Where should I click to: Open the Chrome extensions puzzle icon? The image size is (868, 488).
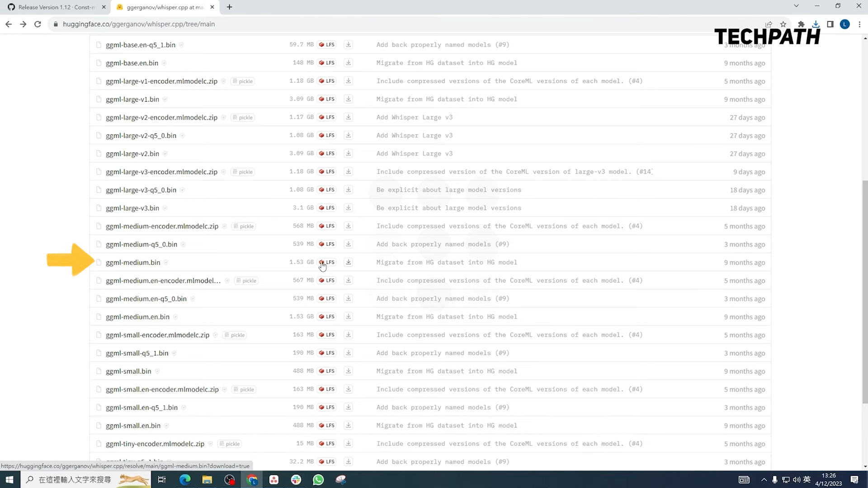801,24
